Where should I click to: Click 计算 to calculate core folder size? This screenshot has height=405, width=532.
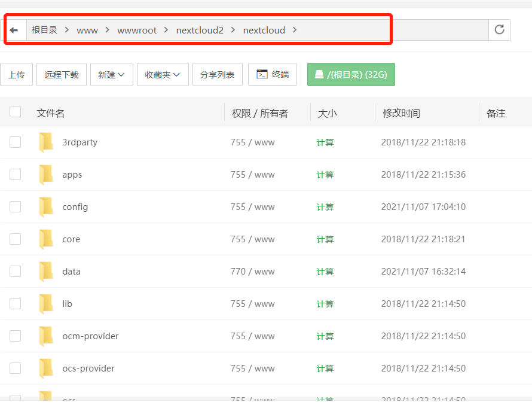point(325,239)
